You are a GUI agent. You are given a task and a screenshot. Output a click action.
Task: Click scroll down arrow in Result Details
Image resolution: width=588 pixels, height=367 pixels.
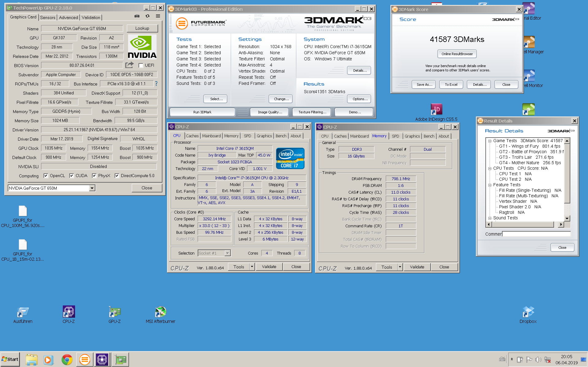pyautogui.click(x=567, y=218)
